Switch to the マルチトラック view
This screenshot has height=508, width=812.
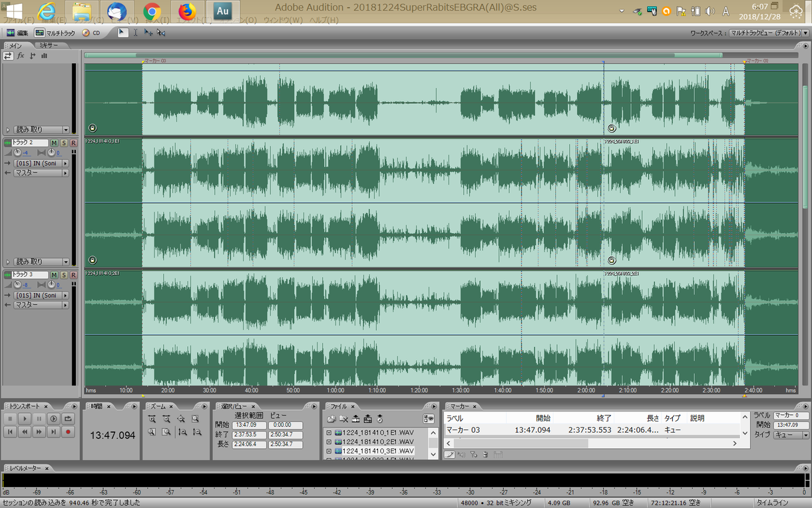[55, 33]
